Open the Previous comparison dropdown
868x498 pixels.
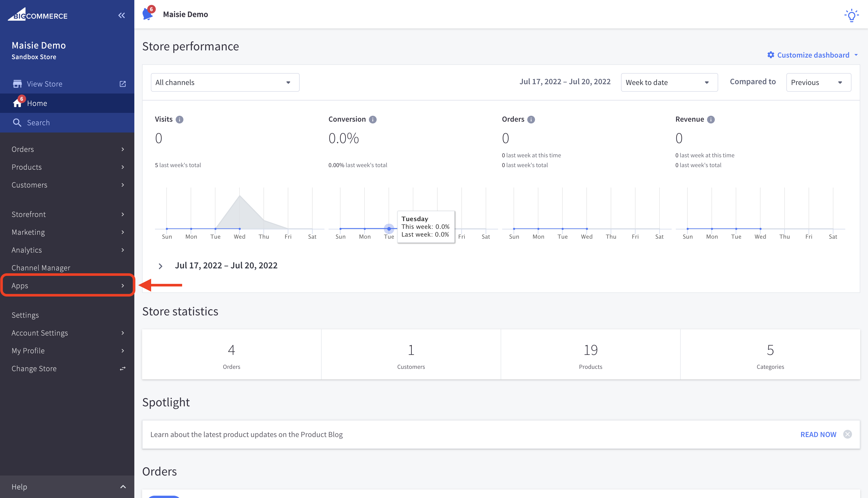click(818, 82)
